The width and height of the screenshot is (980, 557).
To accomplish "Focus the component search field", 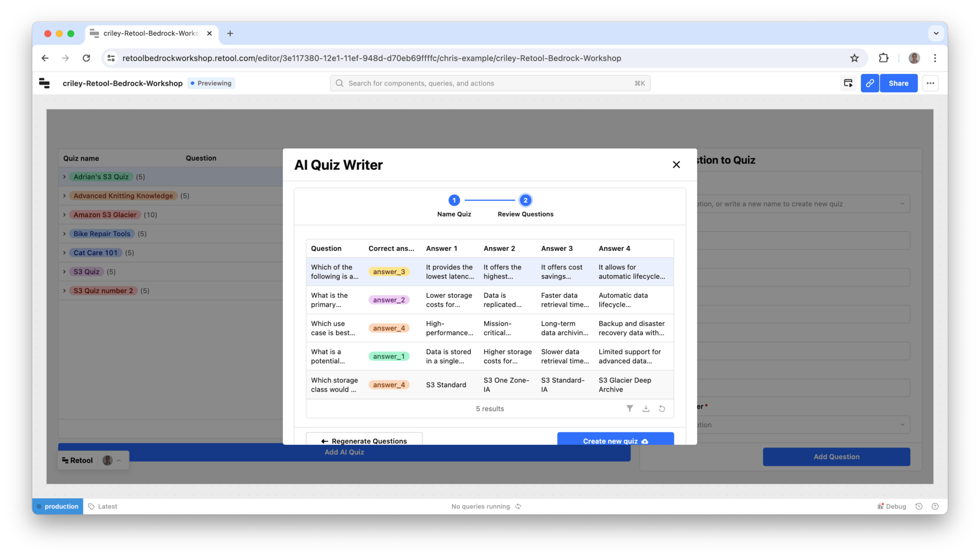I will point(490,83).
